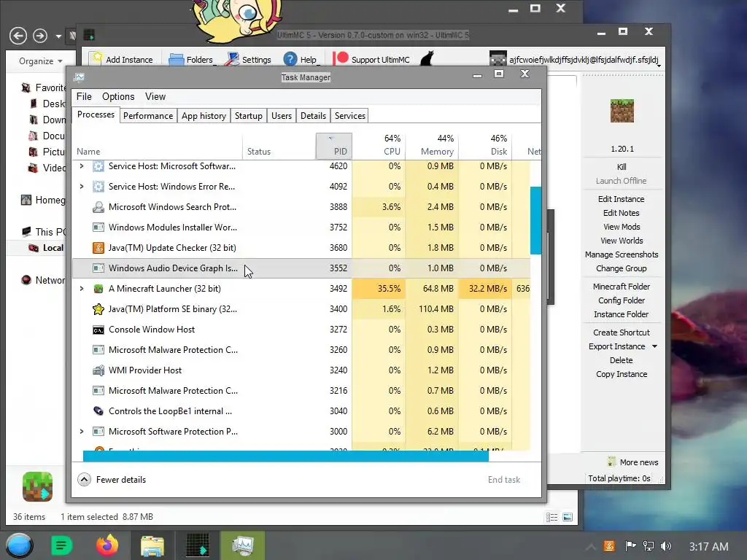The height and width of the screenshot is (560, 747).
Task: Click the Forward arrow in File Explorer
Action: [40, 35]
